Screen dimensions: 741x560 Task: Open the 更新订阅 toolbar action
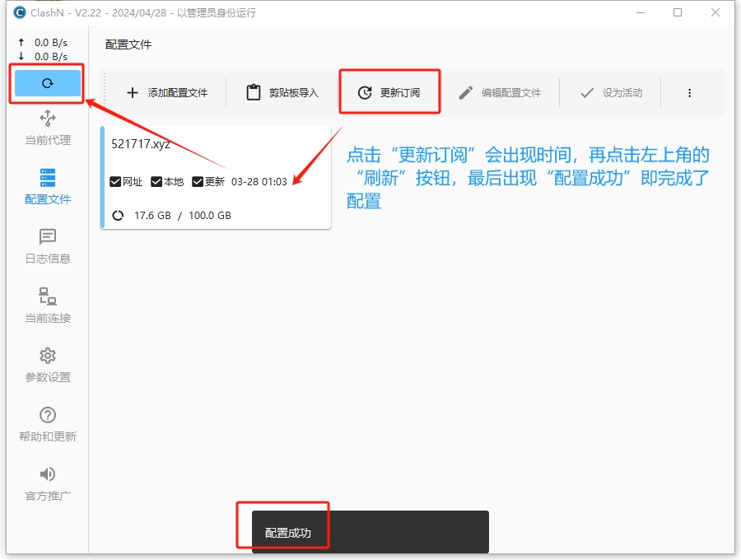point(389,93)
